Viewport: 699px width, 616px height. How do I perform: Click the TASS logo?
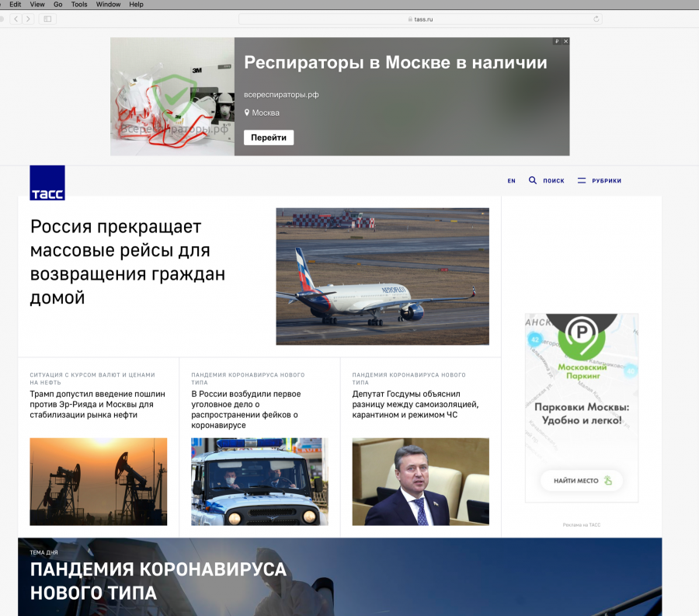[47, 183]
